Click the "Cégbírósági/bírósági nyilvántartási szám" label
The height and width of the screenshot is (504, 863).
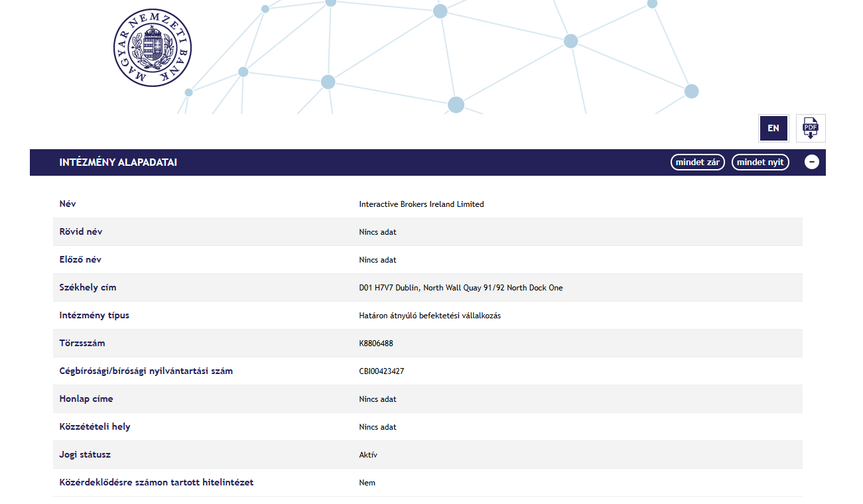[146, 371]
